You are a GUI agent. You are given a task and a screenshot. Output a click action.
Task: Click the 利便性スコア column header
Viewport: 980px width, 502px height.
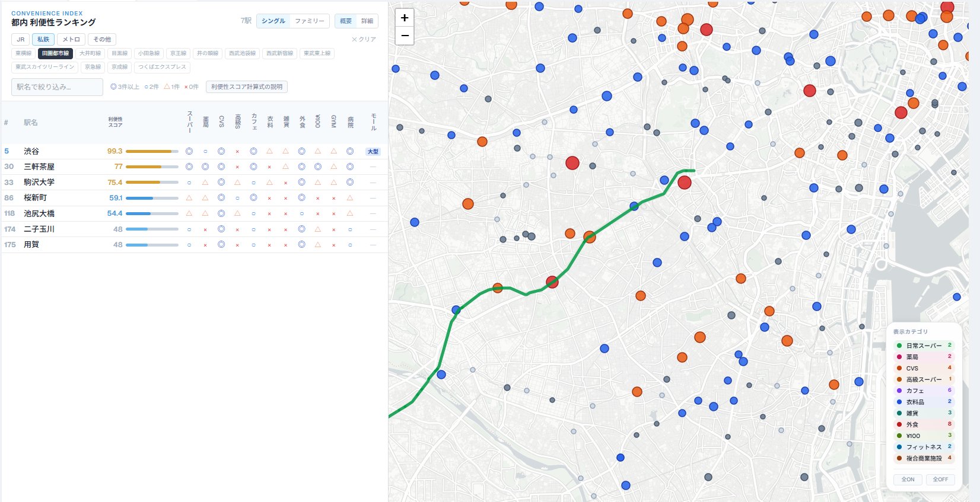click(116, 123)
